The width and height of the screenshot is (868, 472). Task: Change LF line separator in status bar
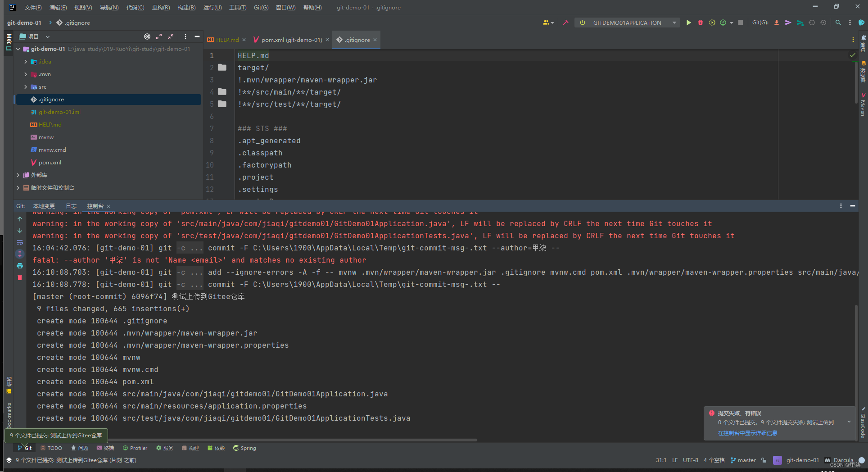click(675, 460)
